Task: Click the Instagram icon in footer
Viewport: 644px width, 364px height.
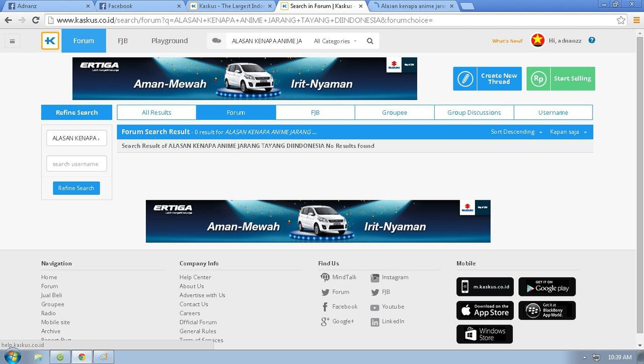Action: point(375,277)
